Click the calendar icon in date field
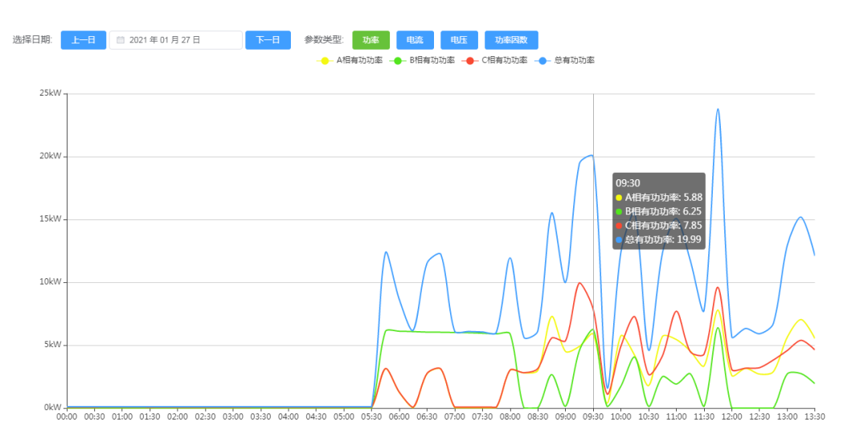Viewport: 868px width, 434px height. (x=121, y=40)
